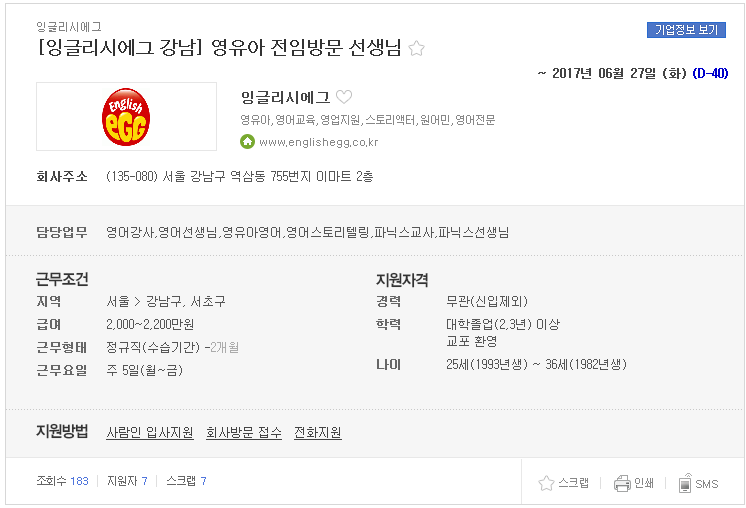Select 회사방문 접수 application method
Screen dimensions: 746x508
tap(244, 432)
